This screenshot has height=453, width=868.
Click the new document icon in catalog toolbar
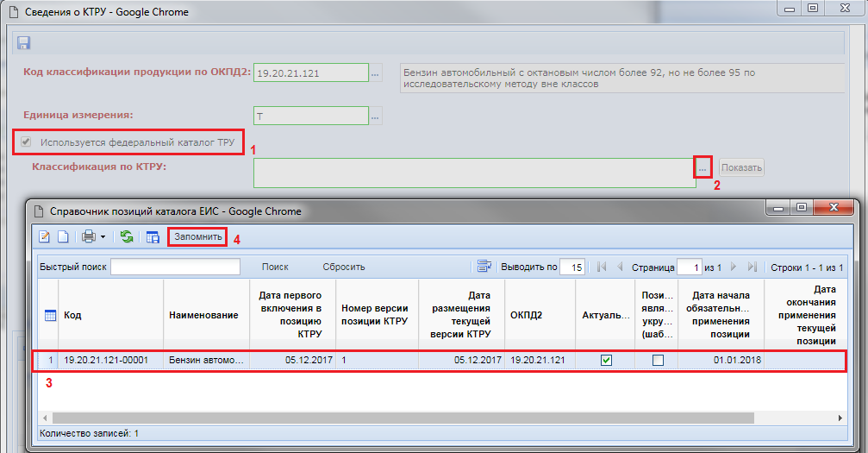click(62, 236)
